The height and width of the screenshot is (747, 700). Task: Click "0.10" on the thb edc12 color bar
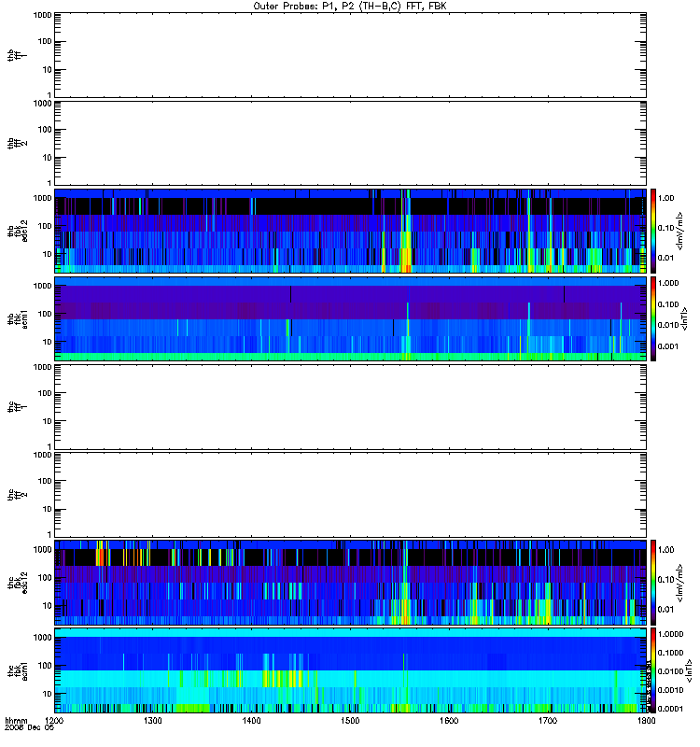point(666,228)
